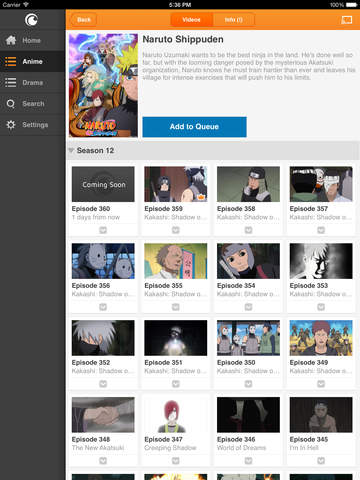Tap the cast screen icon
The image size is (360, 480).
coord(347,20)
